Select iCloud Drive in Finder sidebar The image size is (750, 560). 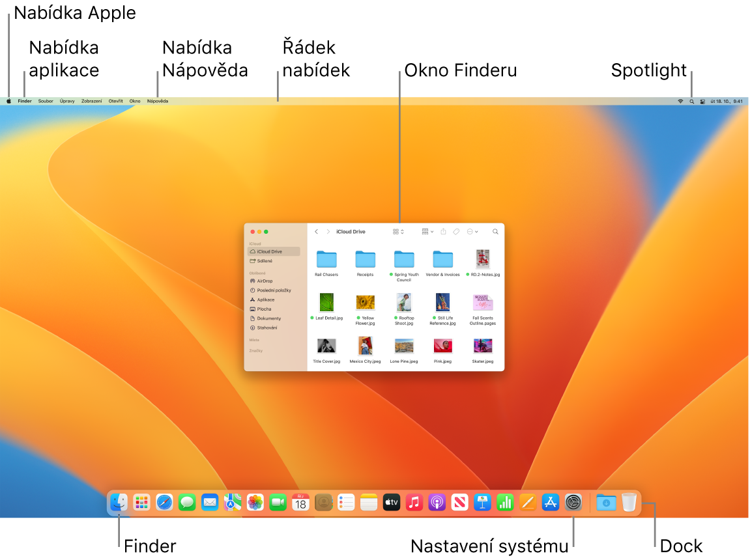pos(274,251)
